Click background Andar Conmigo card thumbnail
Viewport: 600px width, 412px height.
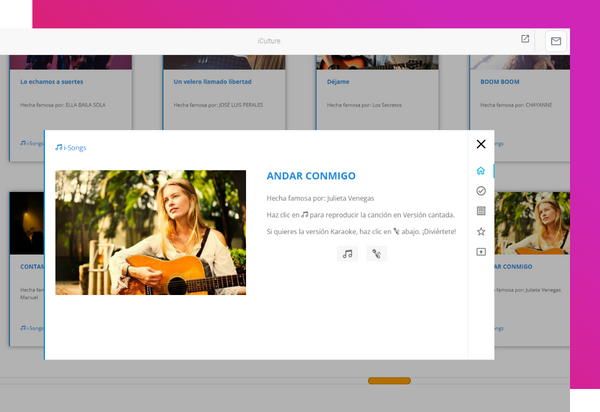click(x=532, y=223)
